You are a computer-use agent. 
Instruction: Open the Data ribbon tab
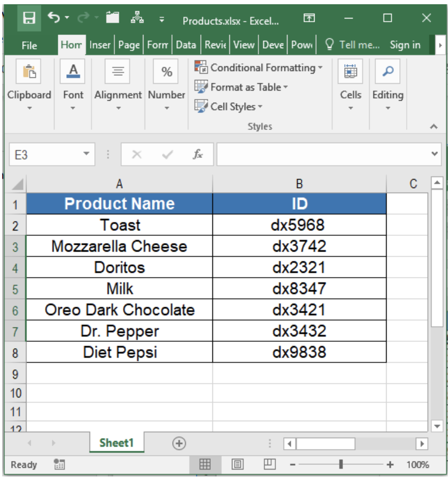point(186,45)
